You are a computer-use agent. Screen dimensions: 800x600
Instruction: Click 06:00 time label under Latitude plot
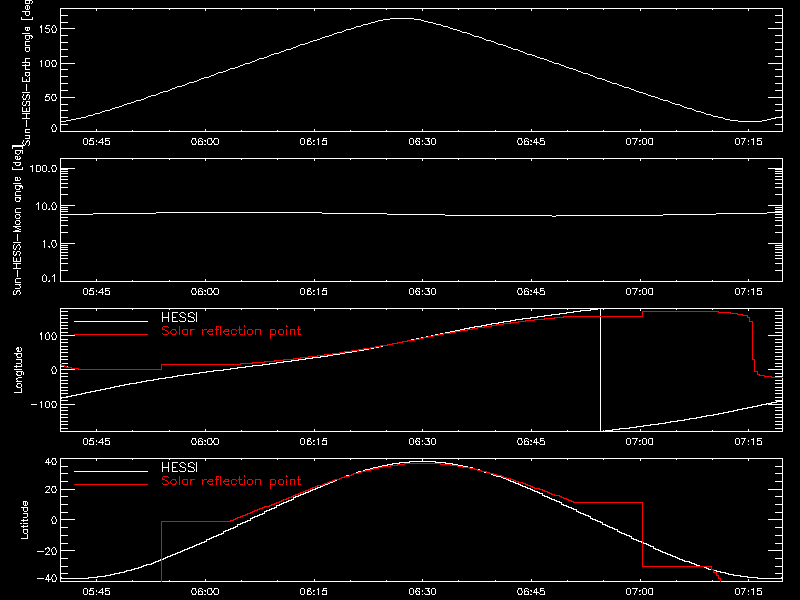coord(205,591)
